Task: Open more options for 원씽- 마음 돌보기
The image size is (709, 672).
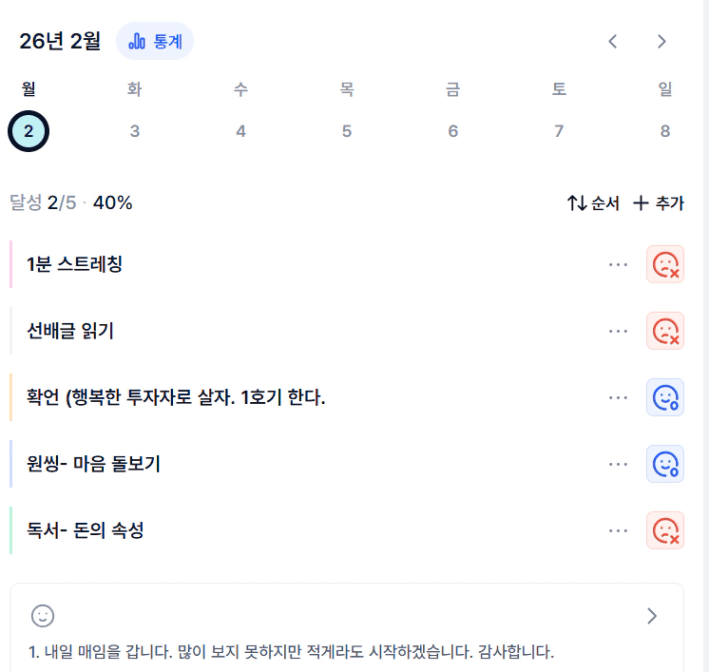Action: 619,464
